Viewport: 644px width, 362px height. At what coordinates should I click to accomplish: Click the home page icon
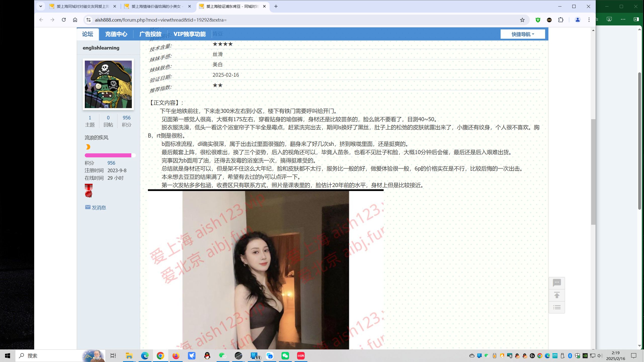(x=75, y=20)
